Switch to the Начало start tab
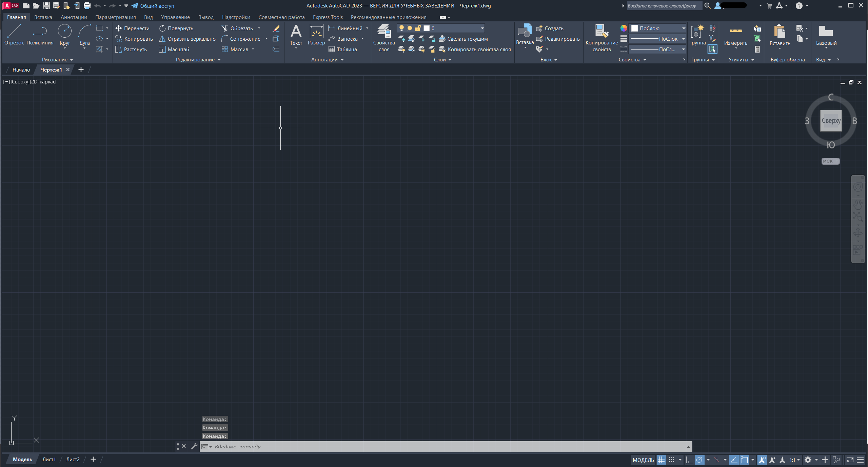The image size is (868, 467). 21,70
